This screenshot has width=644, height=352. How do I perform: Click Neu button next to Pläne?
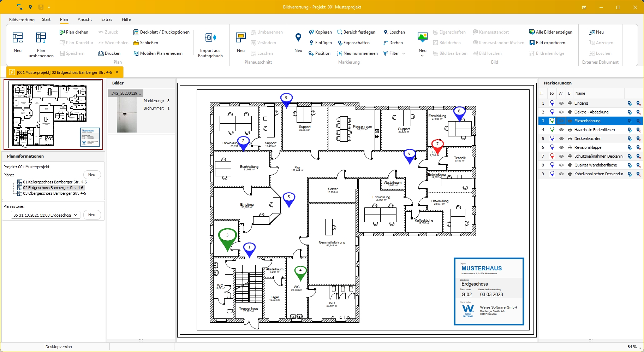tap(92, 175)
